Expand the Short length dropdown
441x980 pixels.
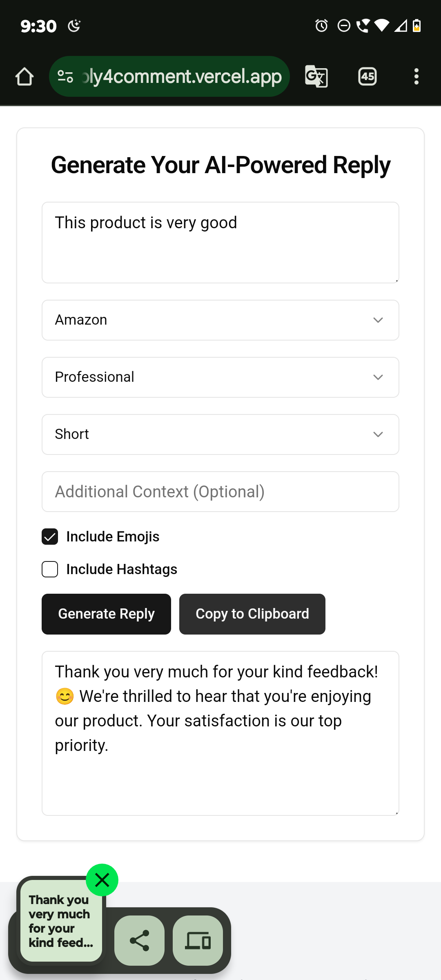click(x=220, y=434)
